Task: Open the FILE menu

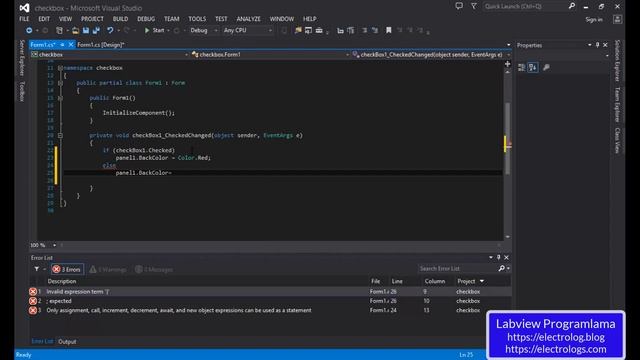Action: [x=24, y=19]
